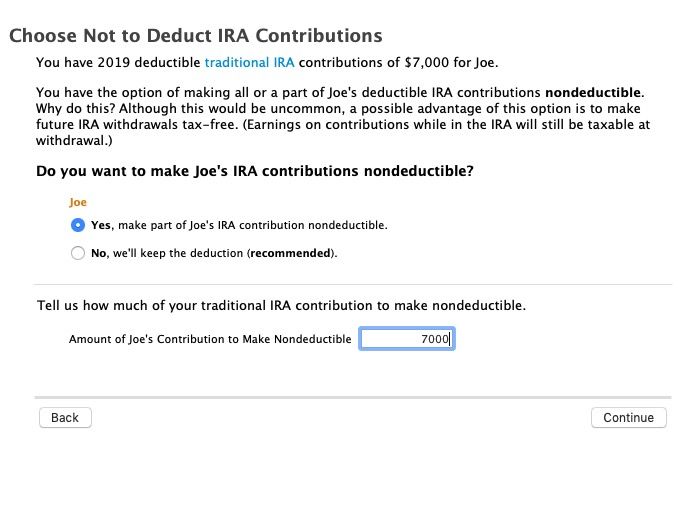
Task: Click the Choose Not to Deduct IRA Contributions heading
Action: (x=196, y=36)
